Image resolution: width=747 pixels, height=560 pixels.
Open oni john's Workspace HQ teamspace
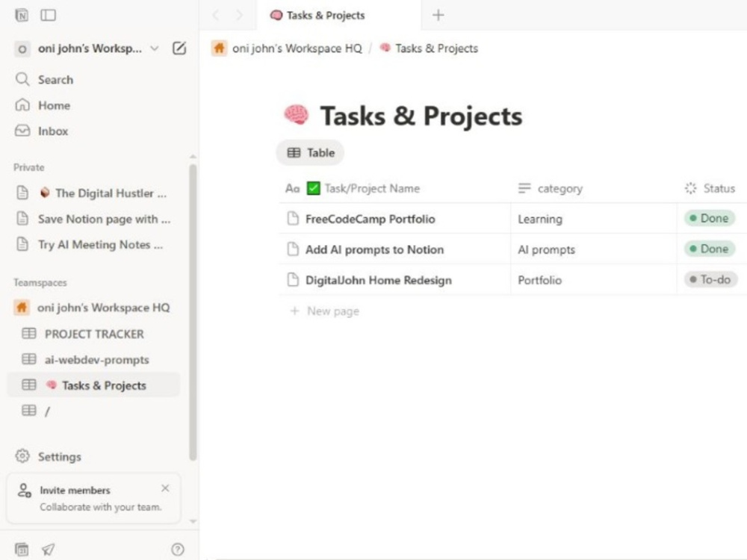click(103, 308)
